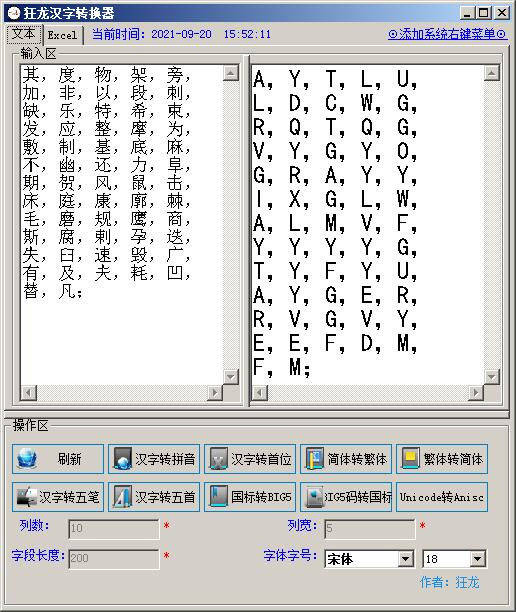Click the 繁体转简体 yellow icon
The height and width of the screenshot is (612, 516).
coord(410,459)
